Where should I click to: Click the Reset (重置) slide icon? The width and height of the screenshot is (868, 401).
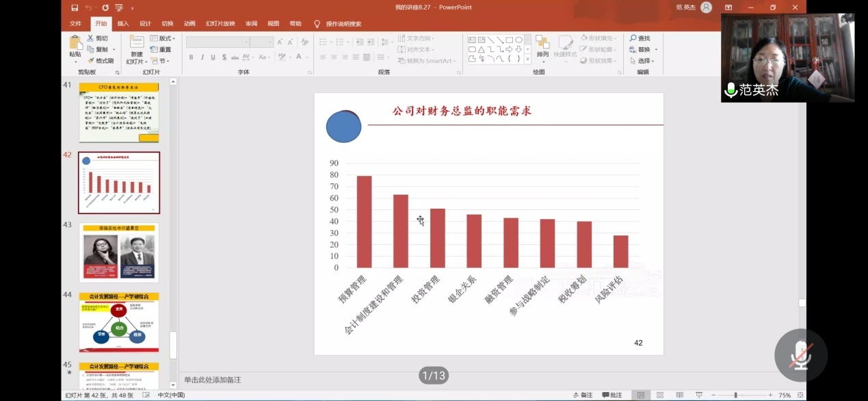[161, 49]
